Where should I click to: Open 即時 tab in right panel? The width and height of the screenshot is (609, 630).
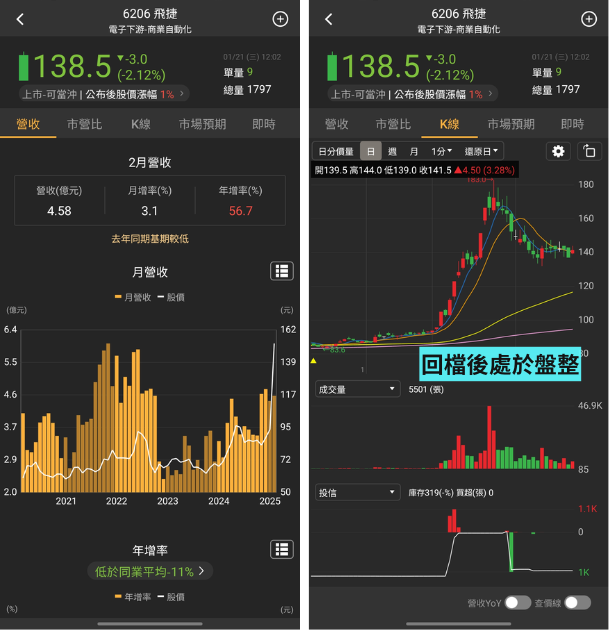tap(572, 124)
